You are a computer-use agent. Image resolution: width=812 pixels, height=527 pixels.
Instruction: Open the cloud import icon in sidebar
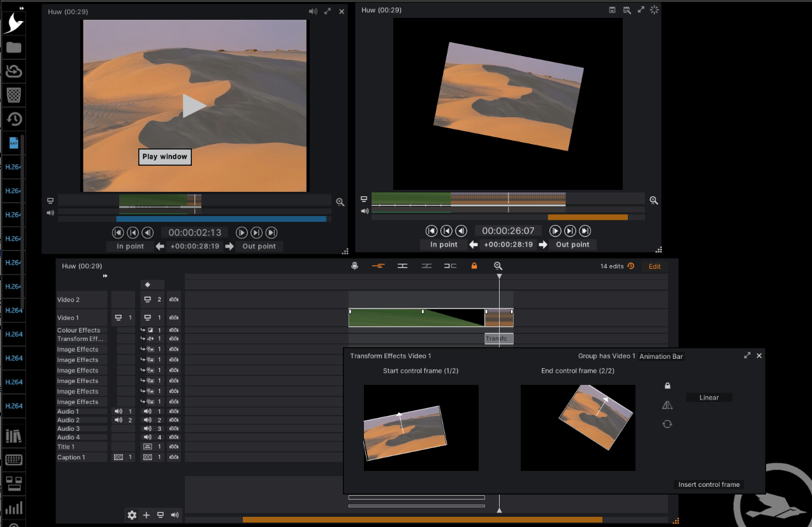(x=14, y=71)
